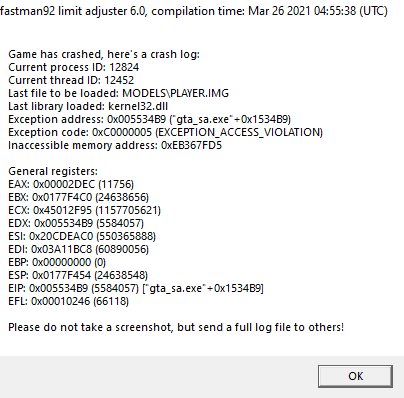Click the 'Game has crashed' message line

(x=104, y=54)
